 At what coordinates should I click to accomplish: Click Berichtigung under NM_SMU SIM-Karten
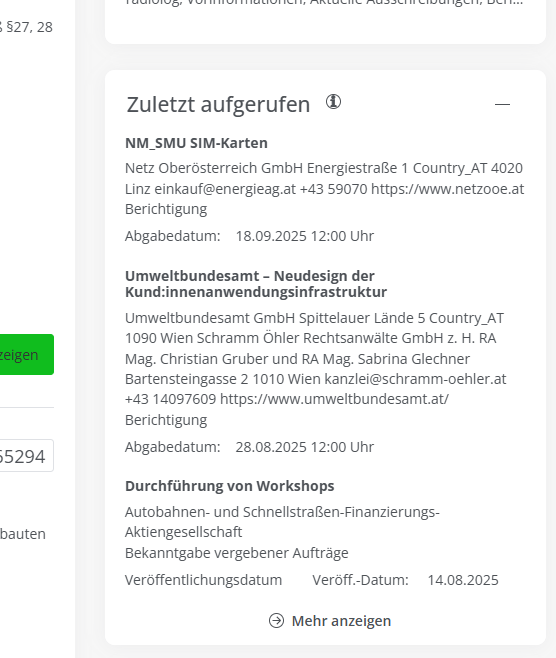166,209
